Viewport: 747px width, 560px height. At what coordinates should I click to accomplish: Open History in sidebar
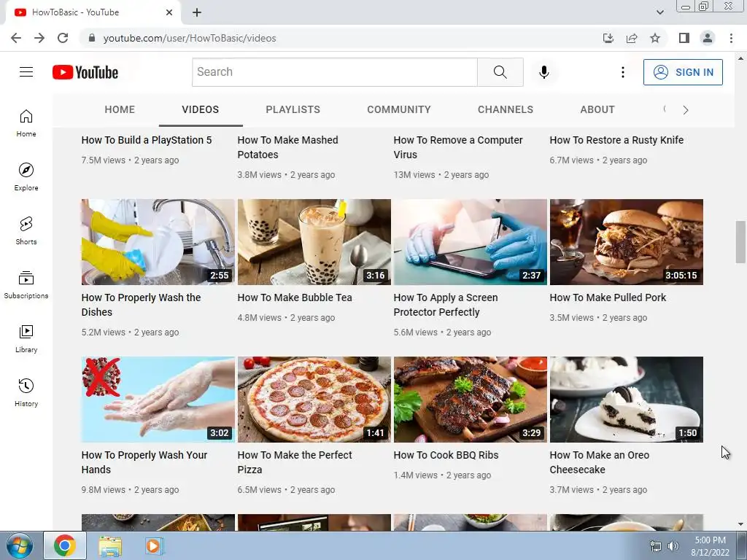pos(26,392)
